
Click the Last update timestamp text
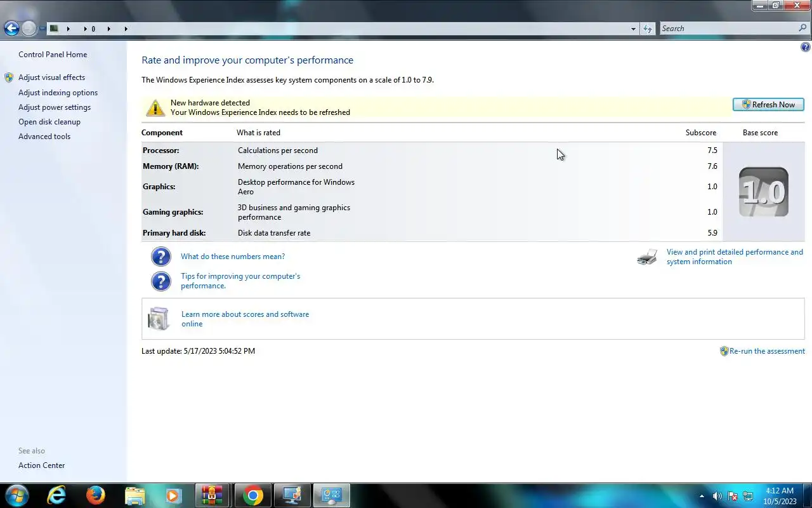[198, 351]
